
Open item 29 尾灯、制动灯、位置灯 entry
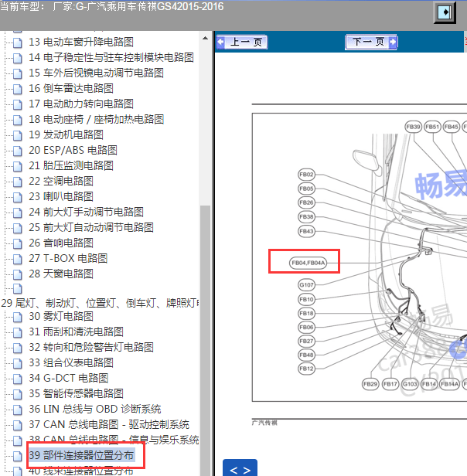click(100, 303)
